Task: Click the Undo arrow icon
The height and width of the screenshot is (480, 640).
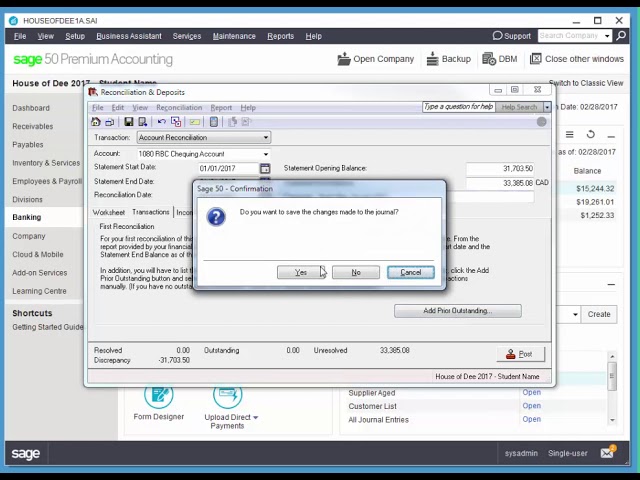Action: click(x=162, y=122)
